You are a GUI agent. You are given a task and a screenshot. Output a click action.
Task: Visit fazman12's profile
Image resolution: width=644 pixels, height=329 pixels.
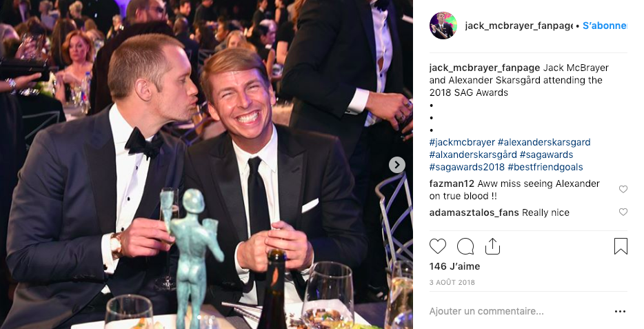[x=452, y=183]
